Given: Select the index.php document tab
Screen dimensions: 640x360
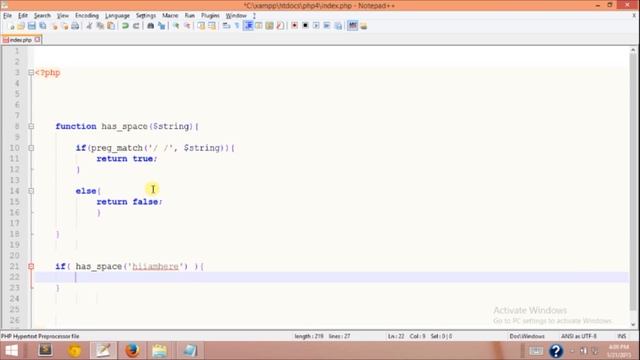Looking at the screenshot, I should click(x=21, y=40).
